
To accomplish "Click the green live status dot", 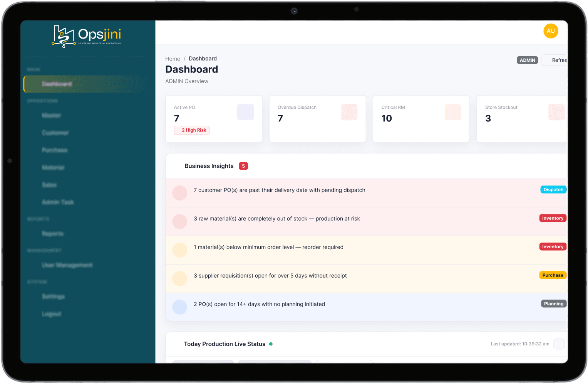I will tap(271, 344).
